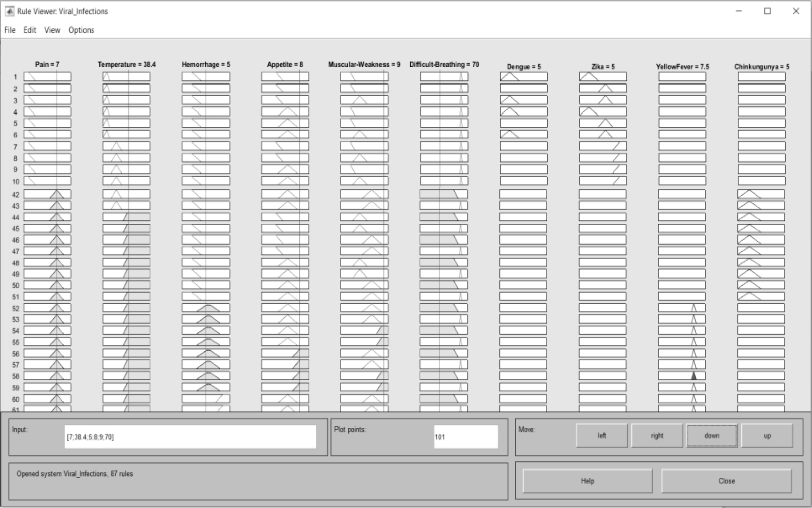Click the 'right' move button
Viewport: 812px width, 508px height.
tap(657, 435)
